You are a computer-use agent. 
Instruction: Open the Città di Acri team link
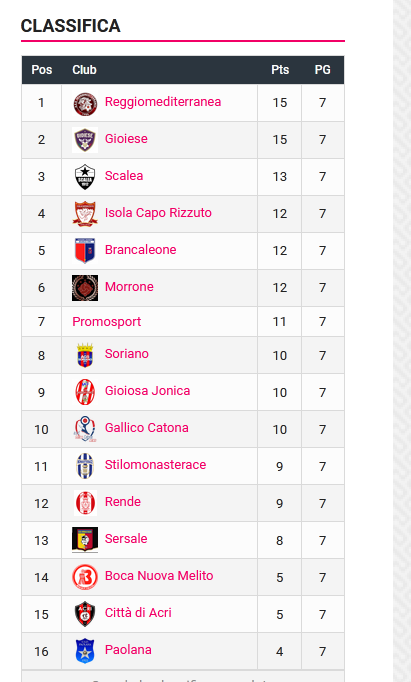coord(138,613)
